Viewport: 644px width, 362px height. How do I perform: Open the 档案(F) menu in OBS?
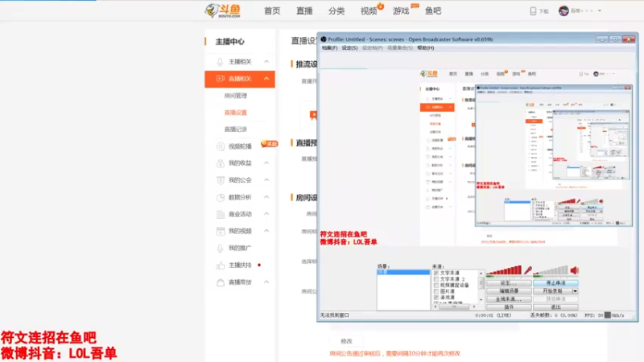pyautogui.click(x=329, y=48)
